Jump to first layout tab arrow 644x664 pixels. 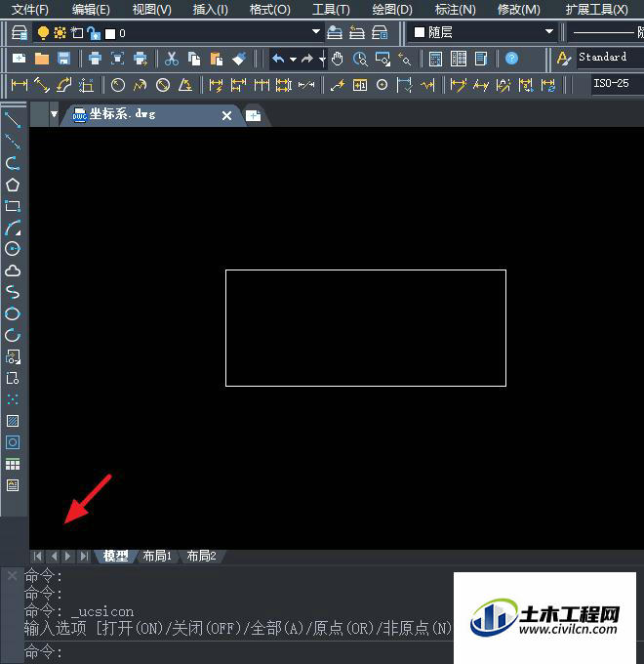click(x=38, y=556)
